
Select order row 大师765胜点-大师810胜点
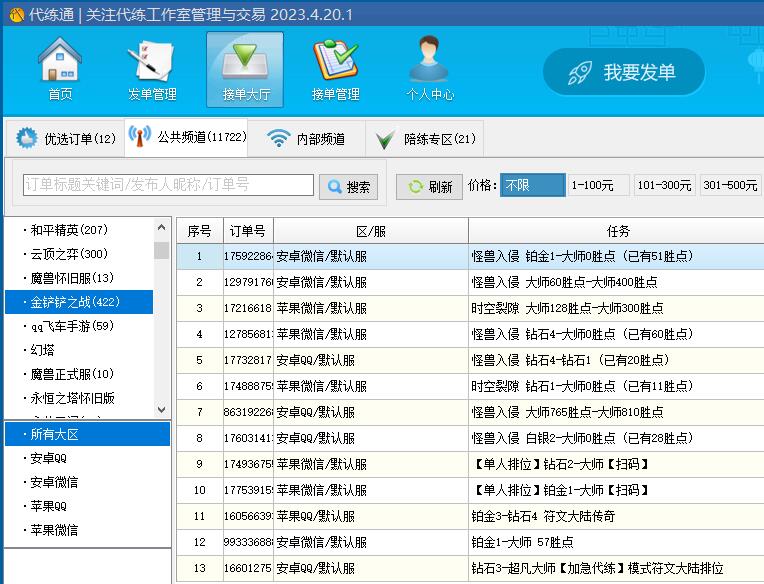(x=470, y=412)
